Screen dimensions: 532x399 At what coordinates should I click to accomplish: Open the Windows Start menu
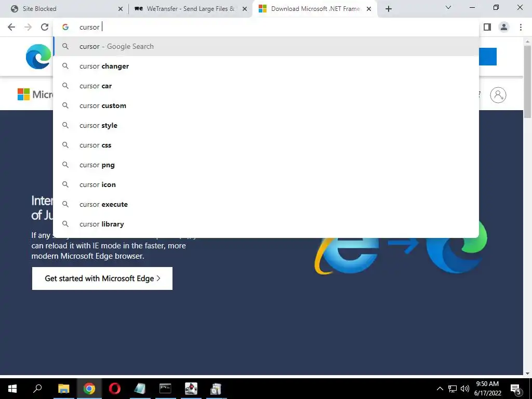(12, 389)
